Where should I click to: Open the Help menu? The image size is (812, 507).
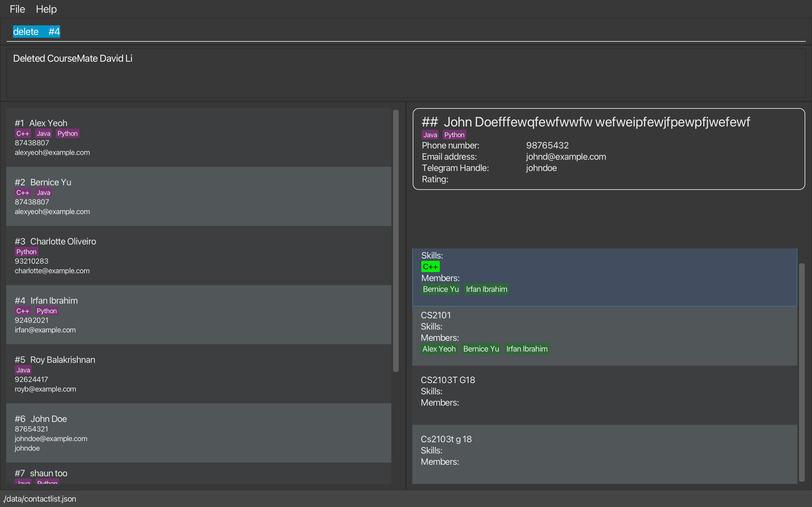pyautogui.click(x=46, y=9)
